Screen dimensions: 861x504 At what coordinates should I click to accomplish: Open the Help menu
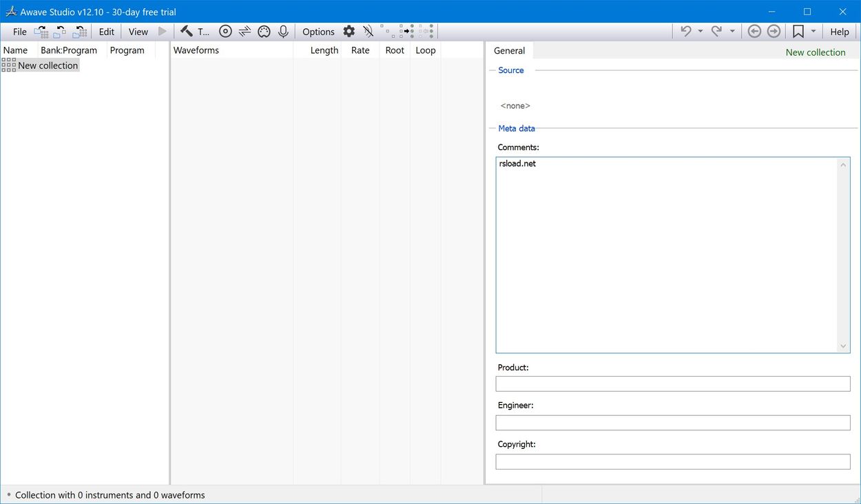tap(840, 32)
